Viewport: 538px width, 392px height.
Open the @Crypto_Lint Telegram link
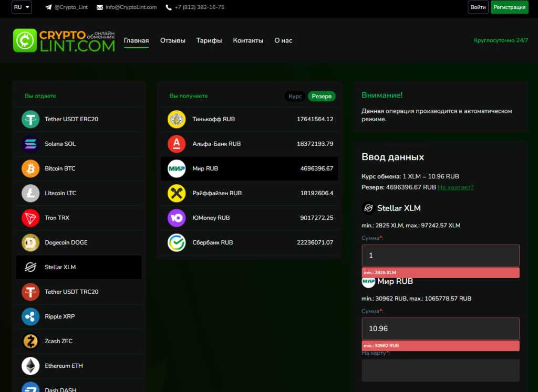[71, 7]
